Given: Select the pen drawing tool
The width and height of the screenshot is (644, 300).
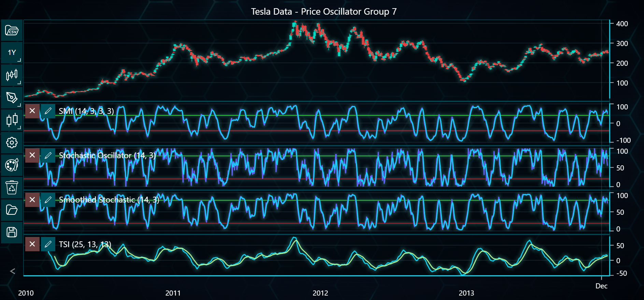Looking at the screenshot, I should (x=12, y=97).
